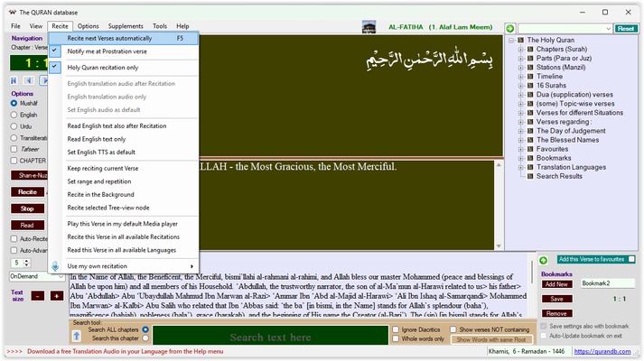Choose Recite next Verses automatically
This screenshot has width=644, height=361.
point(123,38)
